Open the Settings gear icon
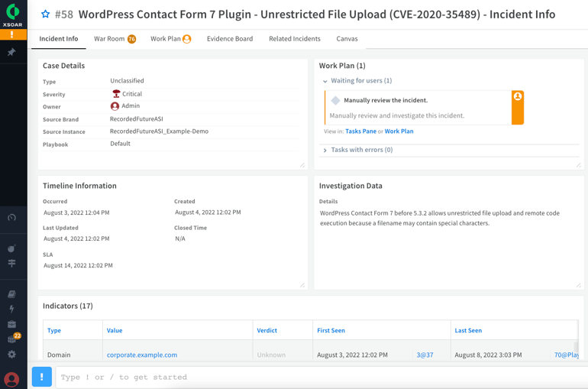588x389 pixels. click(x=11, y=355)
